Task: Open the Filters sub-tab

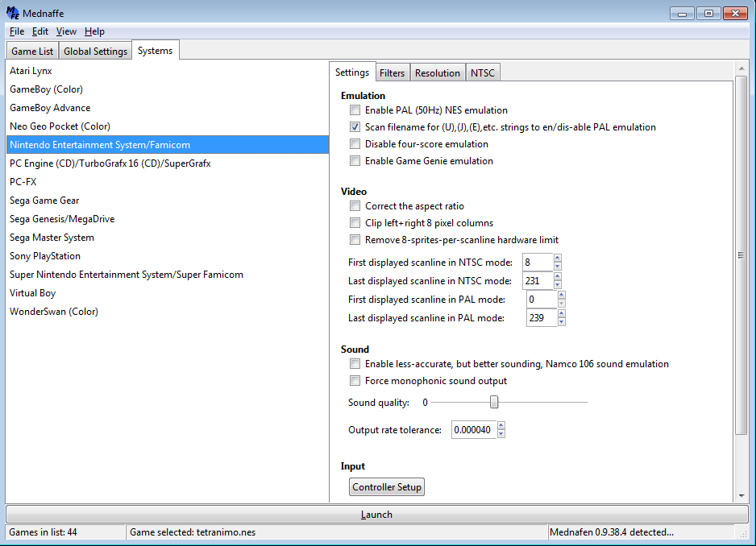Action: pyautogui.click(x=392, y=72)
